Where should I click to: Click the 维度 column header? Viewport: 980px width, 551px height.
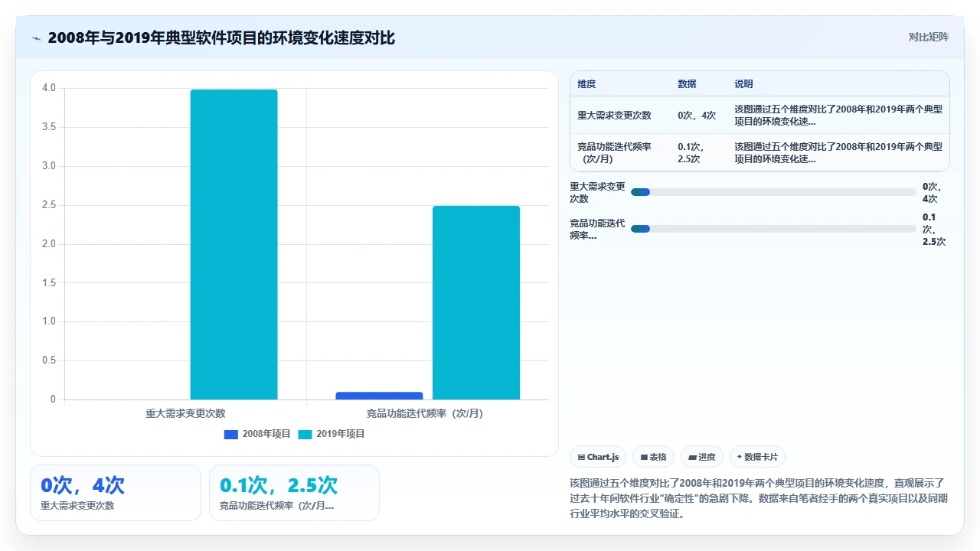click(586, 84)
